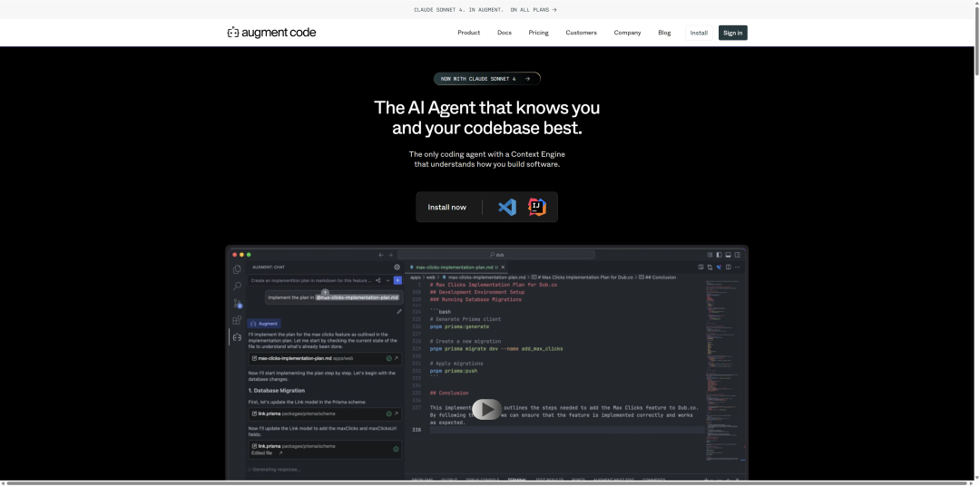The image size is (980, 486).
Task: Click green check on max-clicks-implementation-plan.md file chip
Action: [388, 358]
